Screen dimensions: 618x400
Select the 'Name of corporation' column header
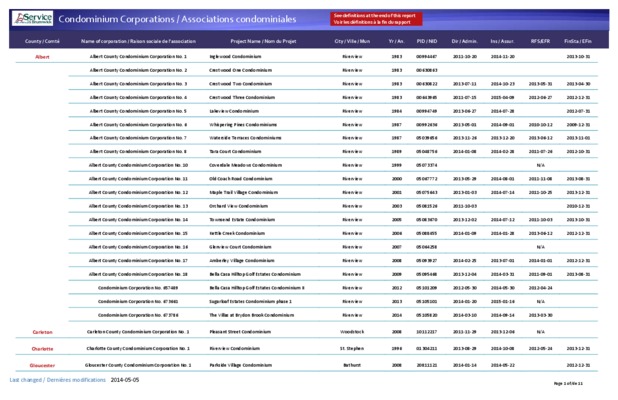(138, 41)
